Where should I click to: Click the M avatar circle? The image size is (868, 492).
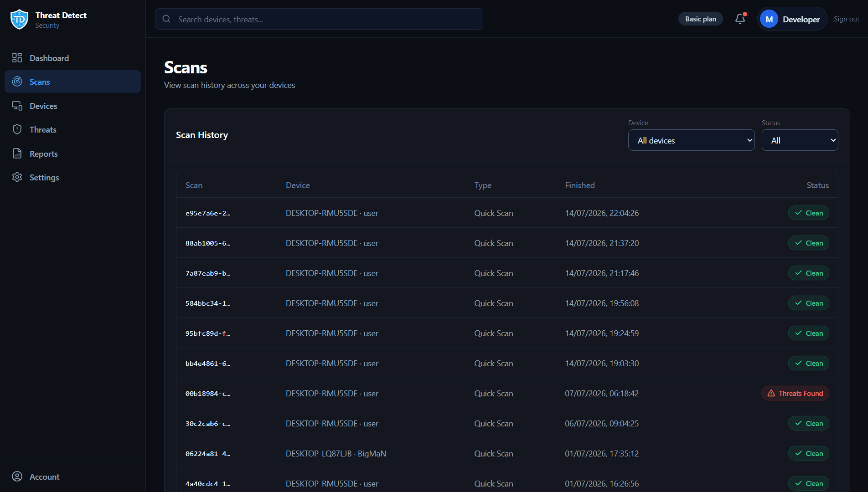click(769, 19)
